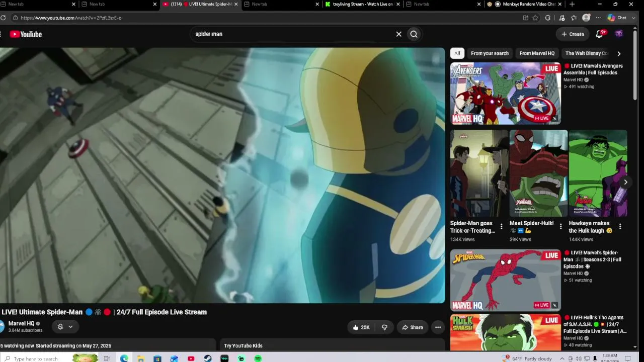
Task: Open the taskbar weather widget '64°F Partly cloudy'
Action: (x=527, y=358)
